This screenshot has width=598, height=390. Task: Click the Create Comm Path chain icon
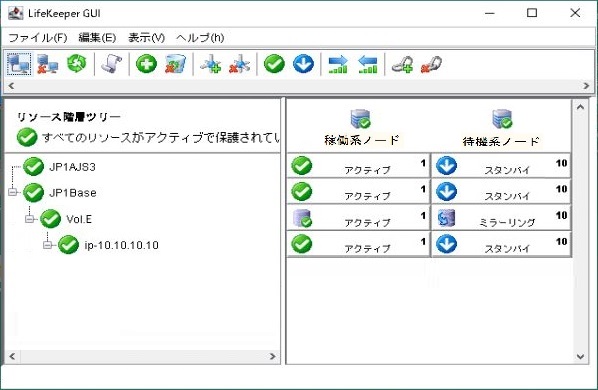pyautogui.click(x=403, y=64)
